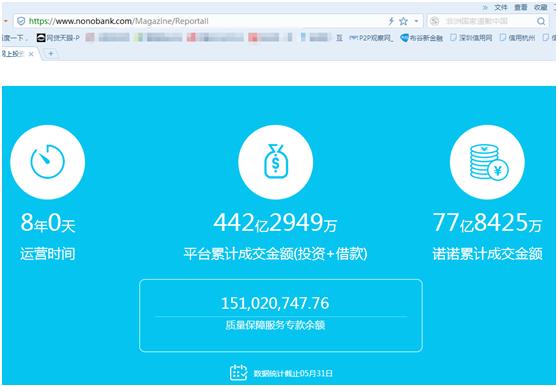Click the security shield icon in address bar
The image size is (558, 387).
coord(21,21)
